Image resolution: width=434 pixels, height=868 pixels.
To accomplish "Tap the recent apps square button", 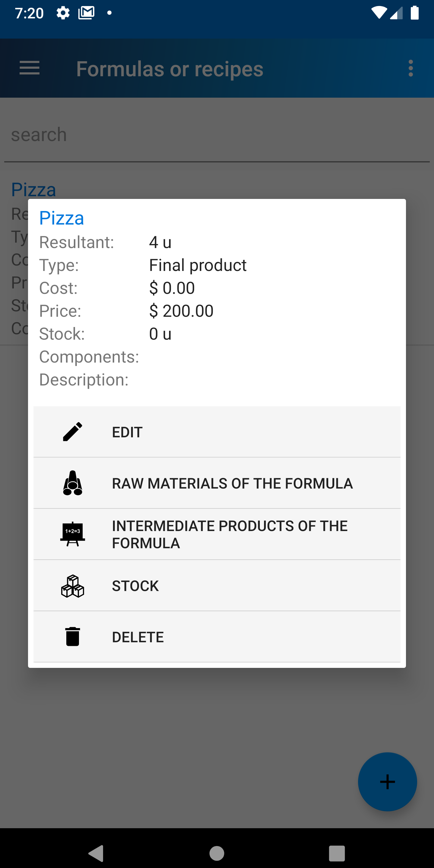I will tap(337, 853).
